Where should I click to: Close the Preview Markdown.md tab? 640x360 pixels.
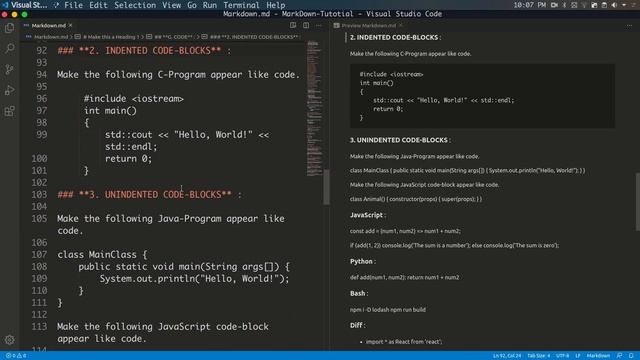pyautogui.click(x=401, y=25)
